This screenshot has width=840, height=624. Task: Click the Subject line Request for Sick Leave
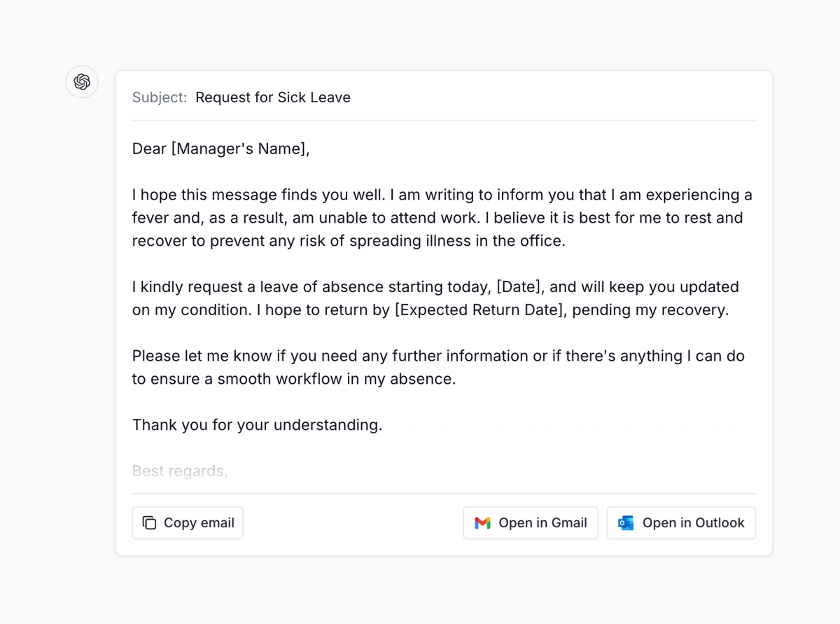272,97
